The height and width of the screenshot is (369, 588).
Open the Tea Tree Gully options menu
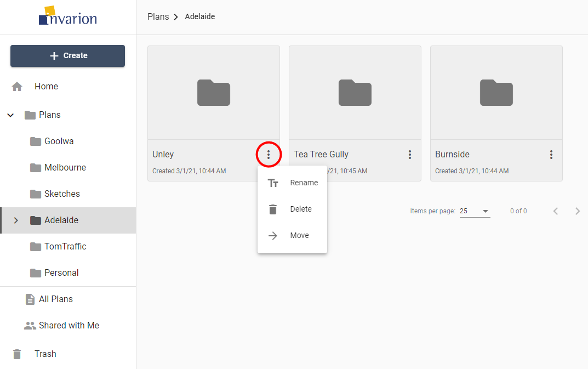[x=410, y=154]
